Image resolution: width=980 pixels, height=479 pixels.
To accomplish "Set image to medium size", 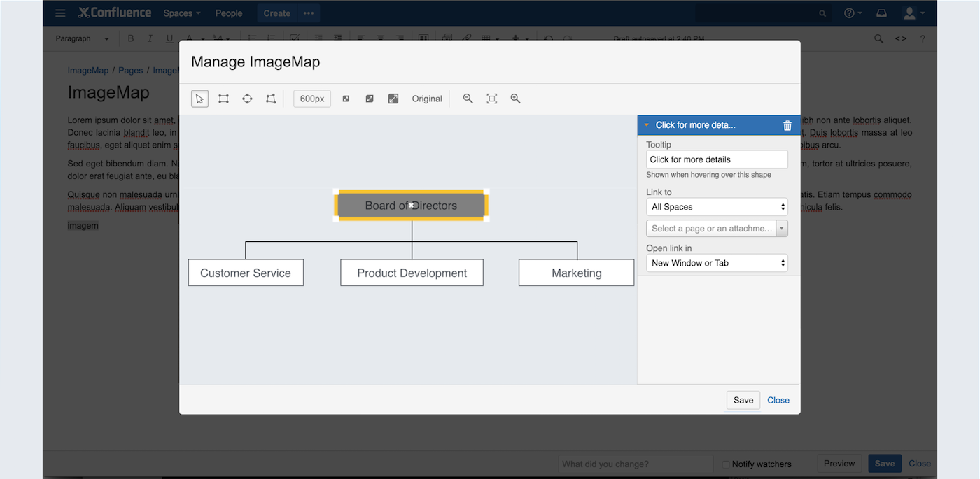I will point(370,99).
